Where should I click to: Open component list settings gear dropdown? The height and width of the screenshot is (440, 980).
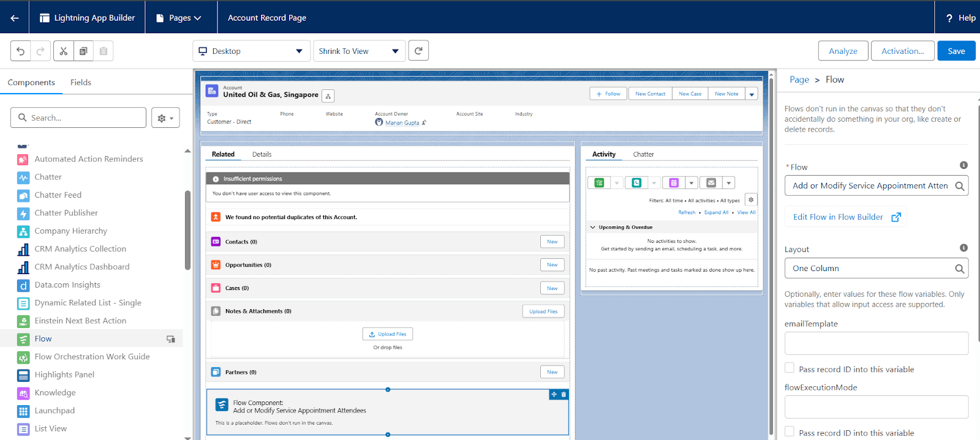tap(165, 118)
